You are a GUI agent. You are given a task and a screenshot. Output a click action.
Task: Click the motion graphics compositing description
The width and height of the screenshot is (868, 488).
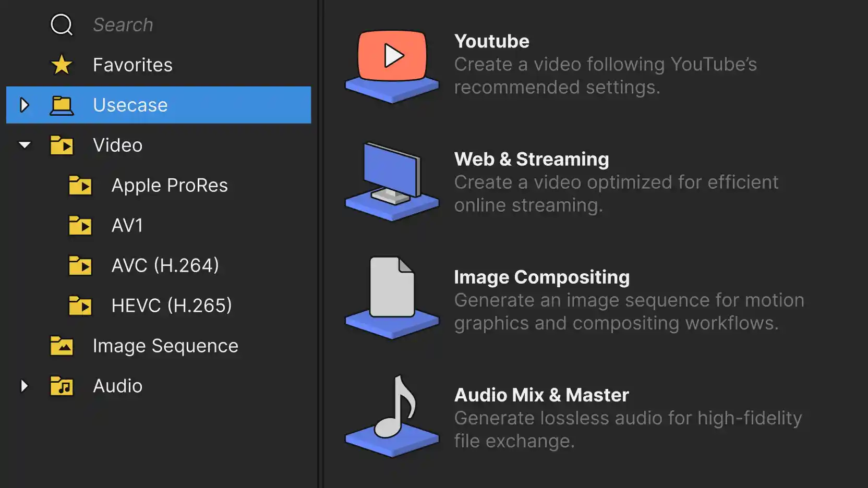(629, 312)
